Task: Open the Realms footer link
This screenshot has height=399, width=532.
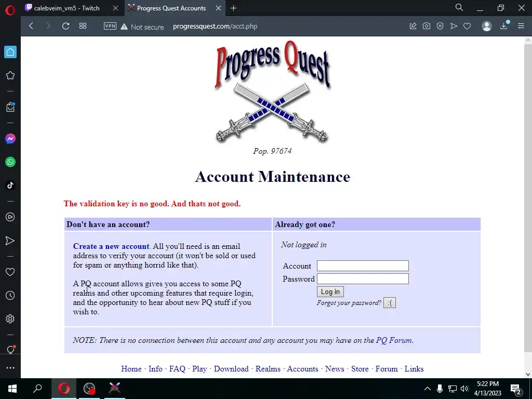Action: [268, 369]
